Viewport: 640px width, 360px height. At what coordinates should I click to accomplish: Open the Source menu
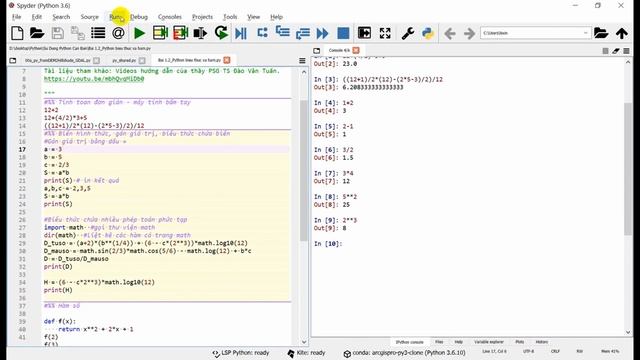click(x=89, y=17)
